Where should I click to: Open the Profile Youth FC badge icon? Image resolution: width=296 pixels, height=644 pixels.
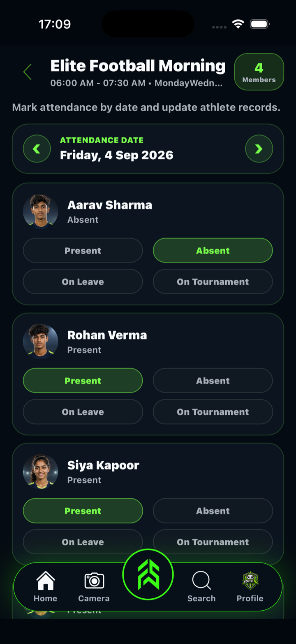pos(250,581)
